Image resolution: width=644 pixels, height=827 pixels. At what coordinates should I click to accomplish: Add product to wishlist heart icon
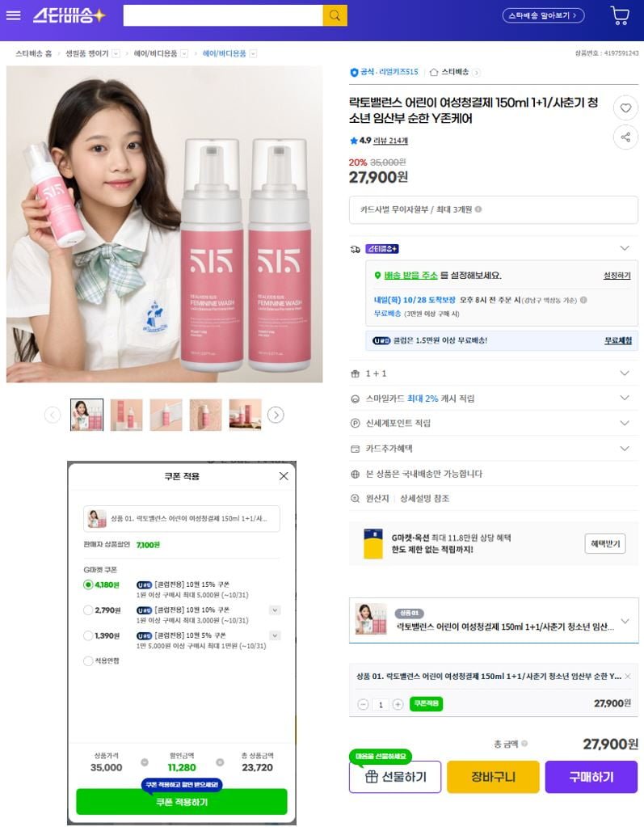coord(625,108)
